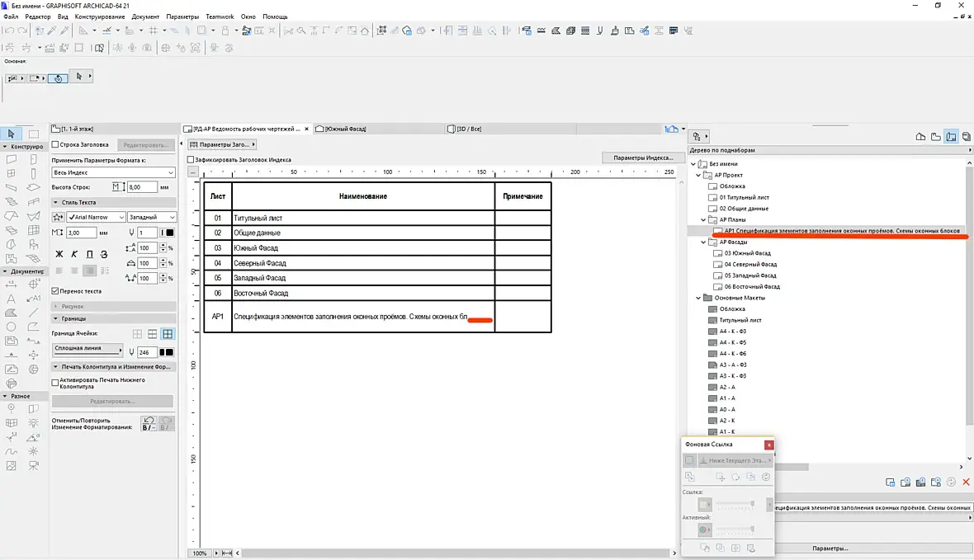Open the Arial Narrow font dropdown
974x560 pixels.
(95, 217)
